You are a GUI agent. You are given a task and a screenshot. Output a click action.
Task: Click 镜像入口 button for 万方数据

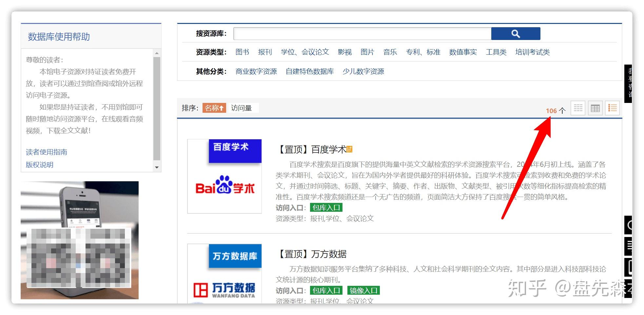(363, 290)
